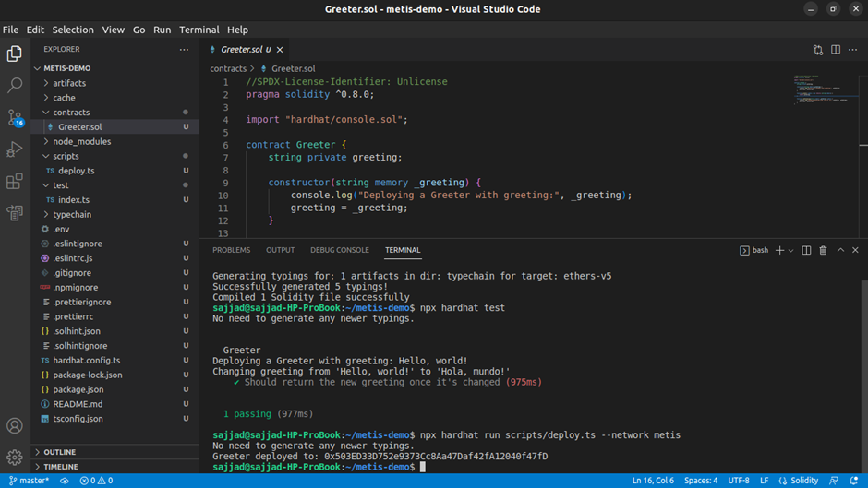
Task: Open the Accounts menu icon
Action: [15, 425]
